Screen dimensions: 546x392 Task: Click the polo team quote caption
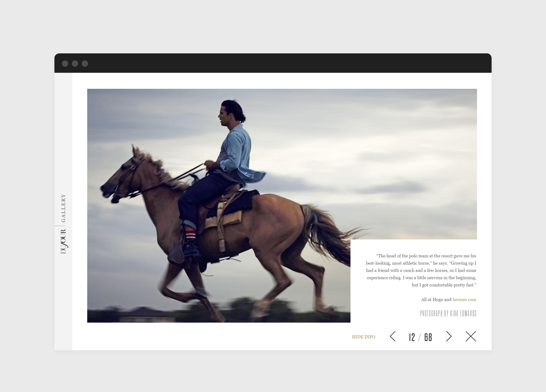(421, 270)
